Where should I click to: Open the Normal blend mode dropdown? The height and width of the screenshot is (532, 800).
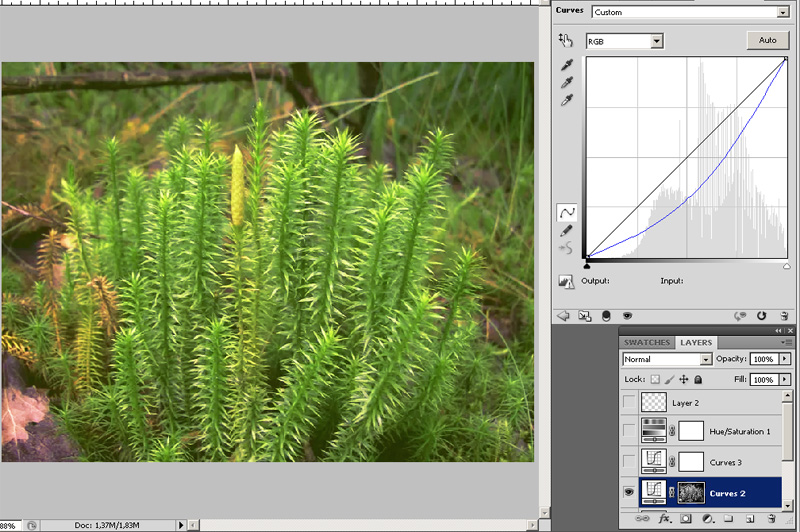click(706, 358)
